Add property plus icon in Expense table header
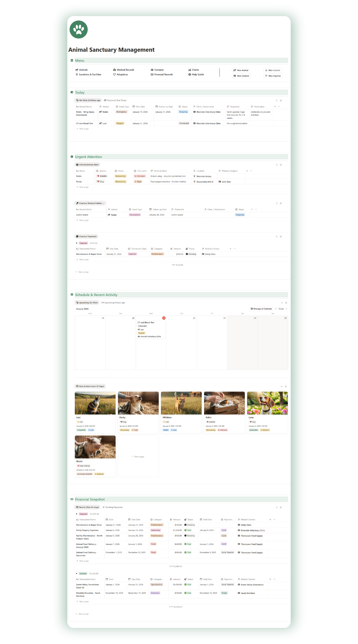Screen dimensions: 358x644 (x=270, y=519)
